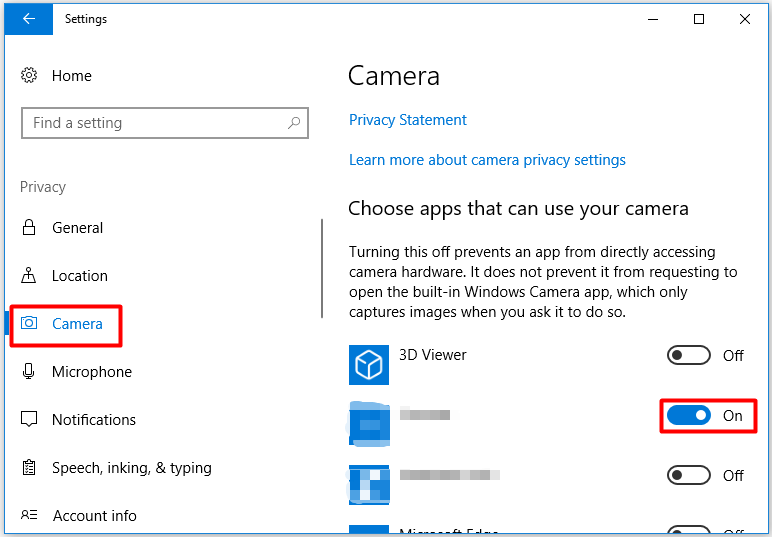Open Account info settings

click(95, 515)
